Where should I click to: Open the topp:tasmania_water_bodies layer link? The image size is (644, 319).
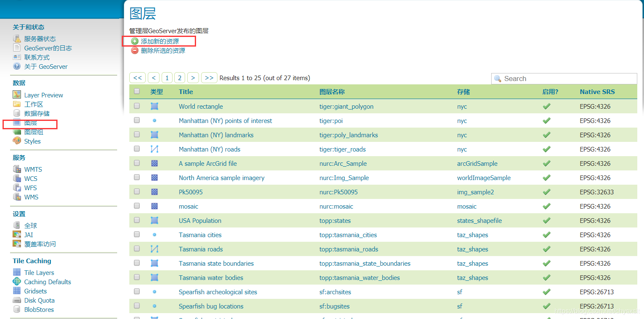[360, 278]
